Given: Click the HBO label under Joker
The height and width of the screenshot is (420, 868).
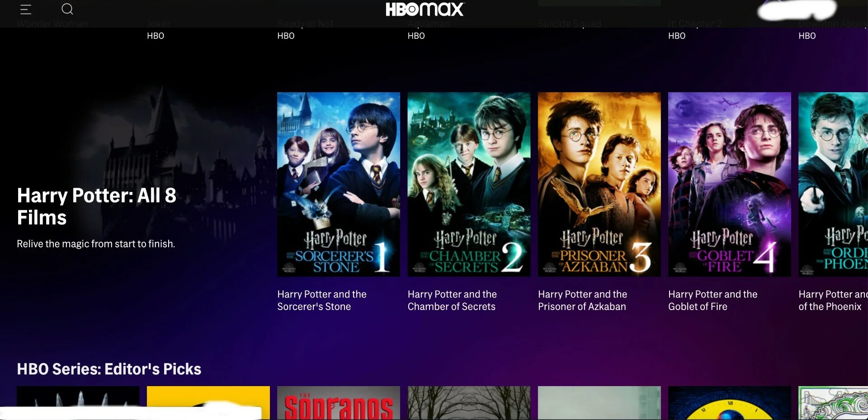Looking at the screenshot, I should [156, 36].
